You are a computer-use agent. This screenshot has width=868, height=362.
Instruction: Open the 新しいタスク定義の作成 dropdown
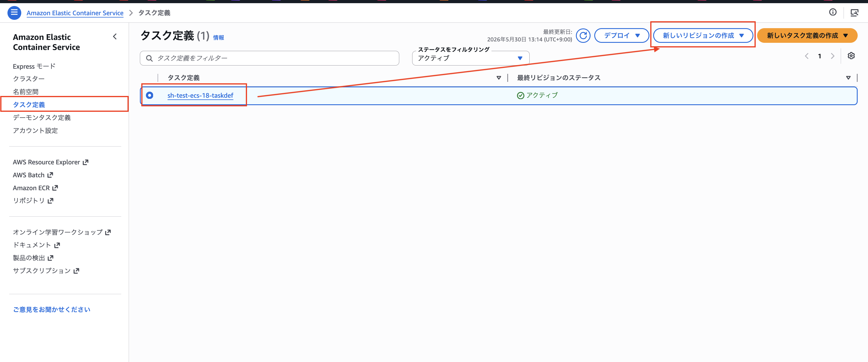click(807, 35)
